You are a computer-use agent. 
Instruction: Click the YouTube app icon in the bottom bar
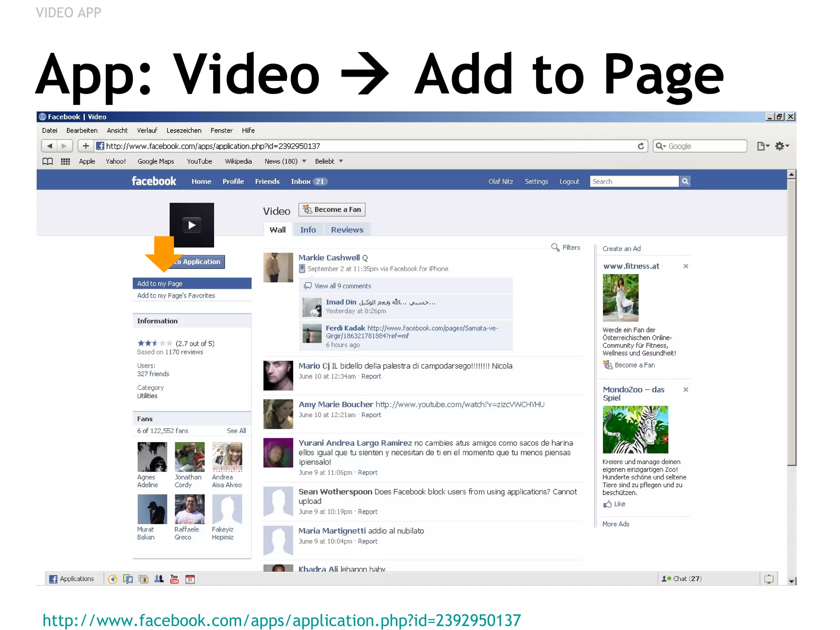(174, 579)
